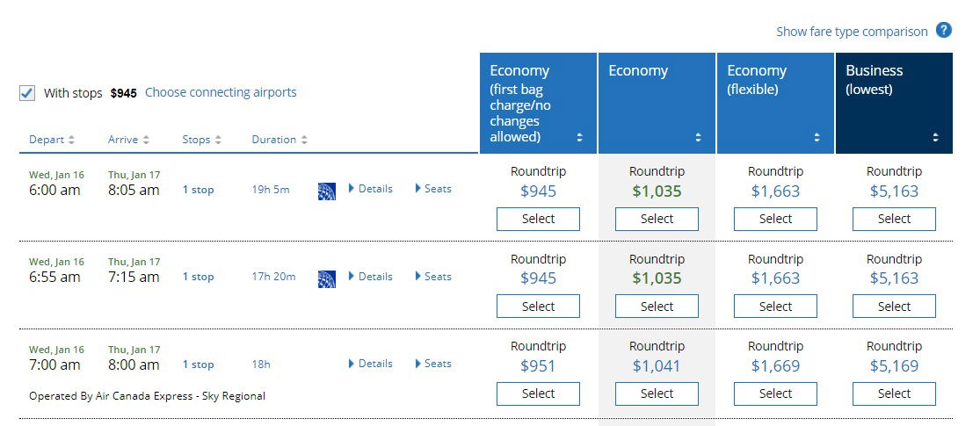Select $1,035 Economy fare on 6:55 am flight

657,307
